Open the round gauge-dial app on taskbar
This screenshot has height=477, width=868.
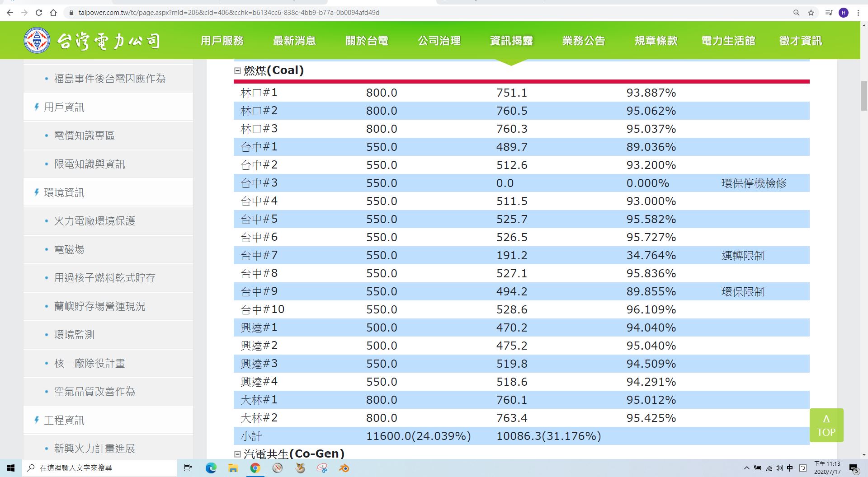pos(278,468)
